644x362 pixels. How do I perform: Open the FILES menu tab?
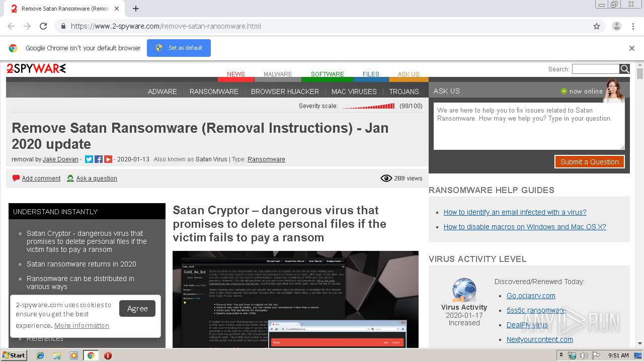371,74
